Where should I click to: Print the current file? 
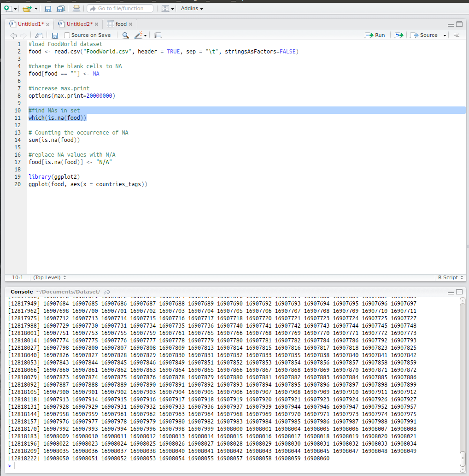[76, 8]
